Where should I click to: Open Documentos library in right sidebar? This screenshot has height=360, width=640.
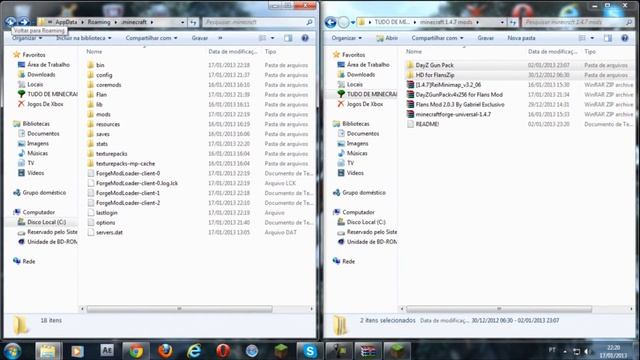pos(362,133)
